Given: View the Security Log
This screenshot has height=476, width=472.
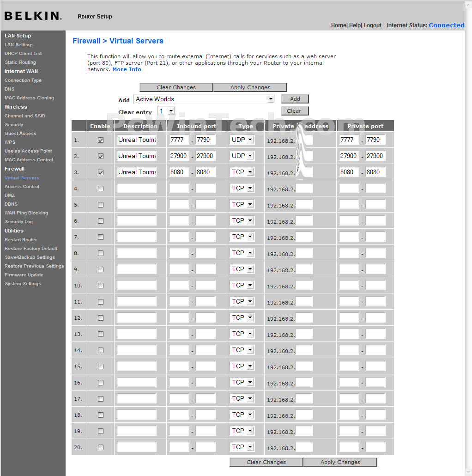Looking at the screenshot, I should (x=19, y=222).
